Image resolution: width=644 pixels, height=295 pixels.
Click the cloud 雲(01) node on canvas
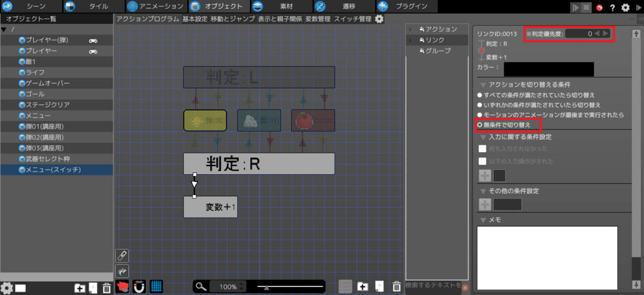259,120
